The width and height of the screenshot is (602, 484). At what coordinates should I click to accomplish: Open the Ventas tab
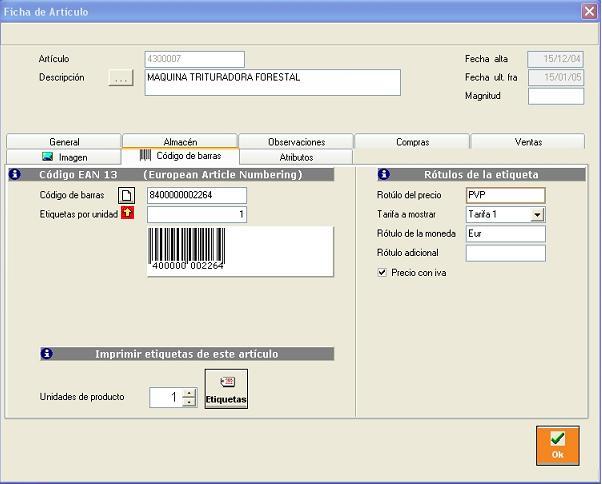528,142
